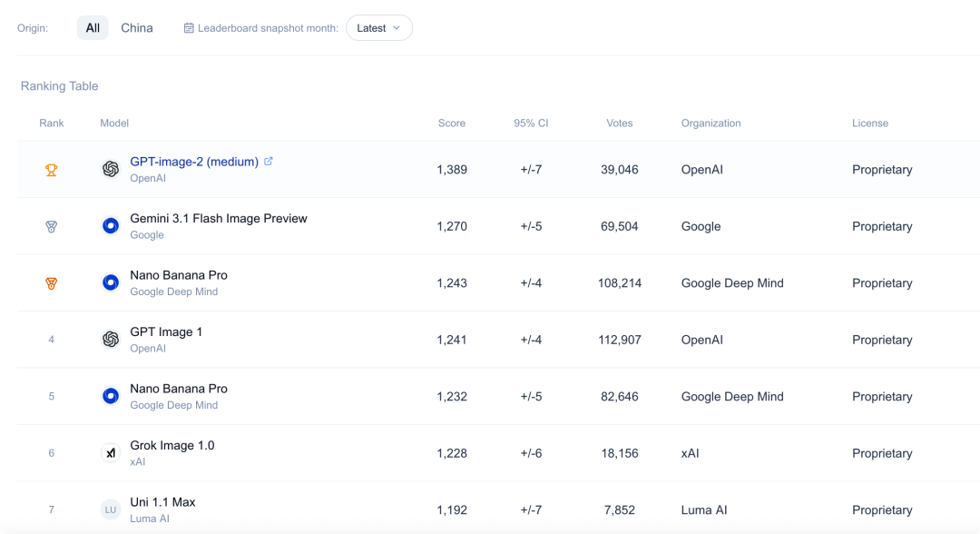Viewport: 980px width, 534px height.
Task: Click the logo beside Nano Banana Pro scoring 1,232
Action: (111, 396)
